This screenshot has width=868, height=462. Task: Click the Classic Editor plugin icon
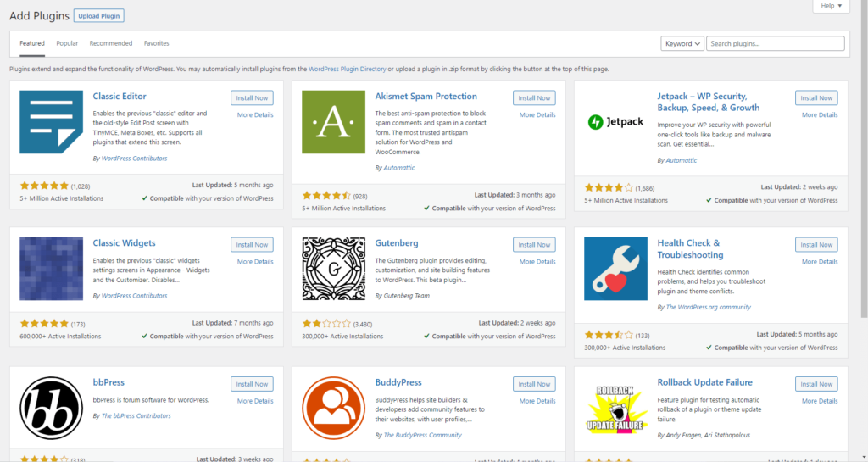[x=51, y=122]
